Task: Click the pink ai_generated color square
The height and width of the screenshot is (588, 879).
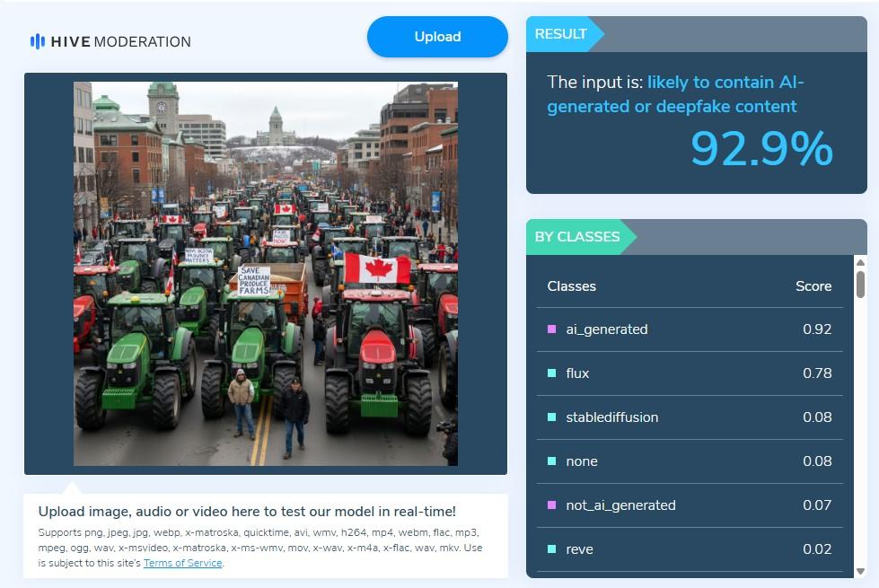Action: point(551,329)
